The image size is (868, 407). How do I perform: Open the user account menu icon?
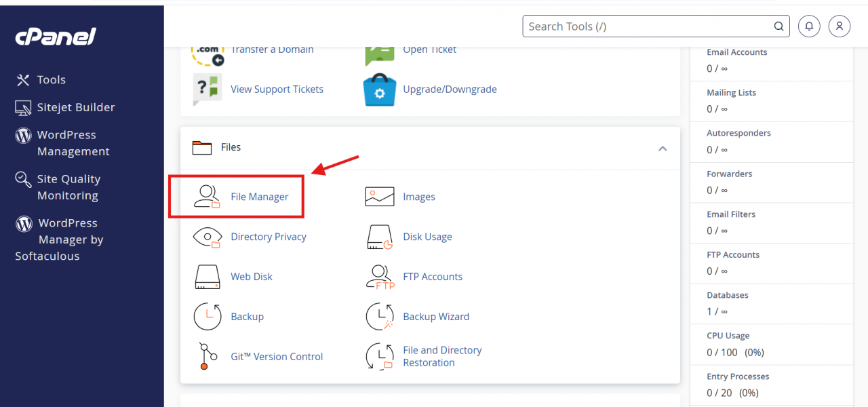tap(840, 26)
